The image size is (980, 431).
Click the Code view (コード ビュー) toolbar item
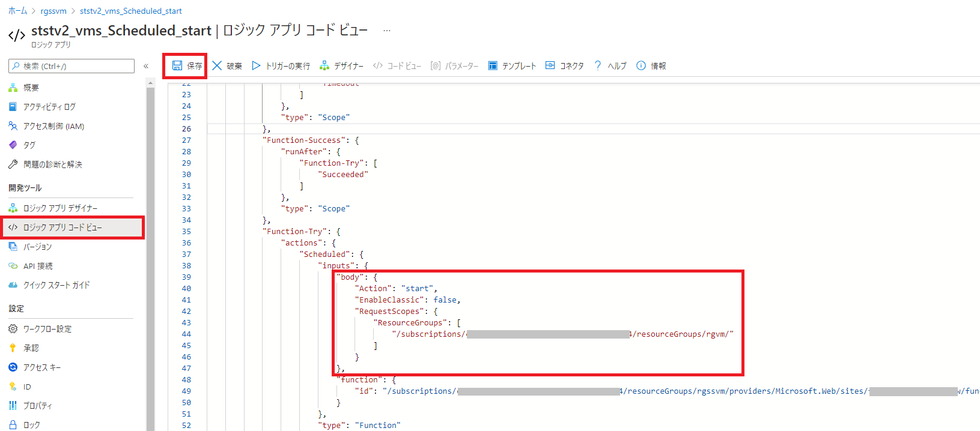pos(397,65)
